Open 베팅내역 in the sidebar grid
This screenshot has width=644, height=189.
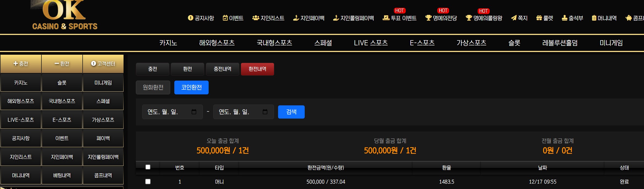pyautogui.click(x=62, y=176)
